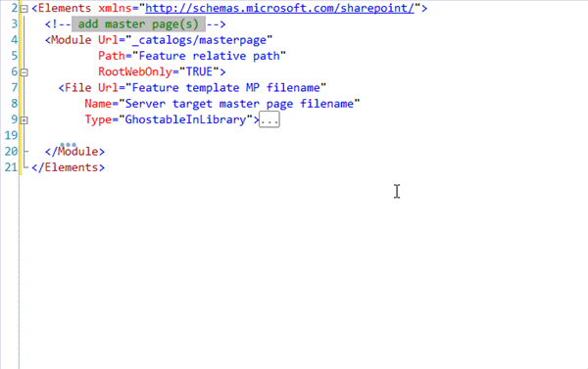Click the highlighted 'add master page(s)' comment text

point(138,24)
